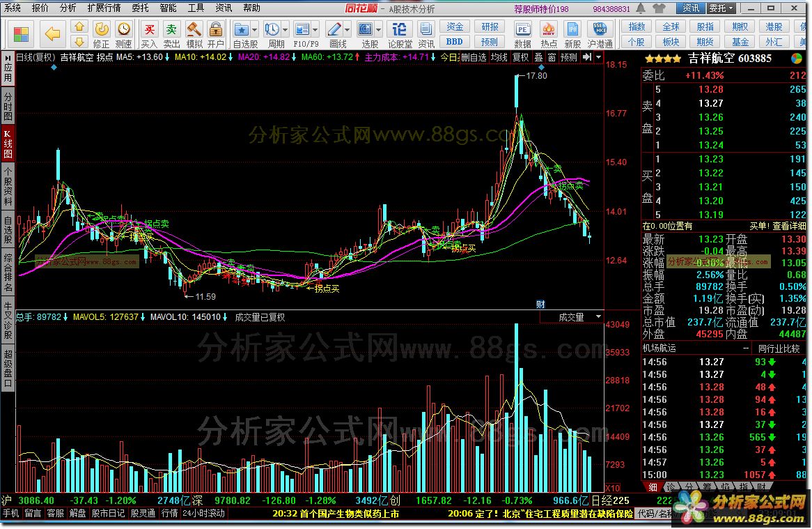Screen dimensions: 812x529
Task: Open 论股堂 forum icon
Action: [x=399, y=34]
